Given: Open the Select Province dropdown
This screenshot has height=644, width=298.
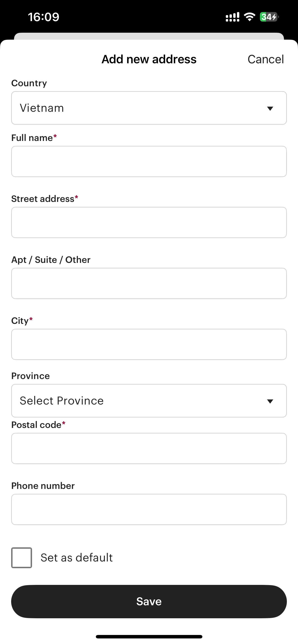Looking at the screenshot, I should click(x=149, y=401).
